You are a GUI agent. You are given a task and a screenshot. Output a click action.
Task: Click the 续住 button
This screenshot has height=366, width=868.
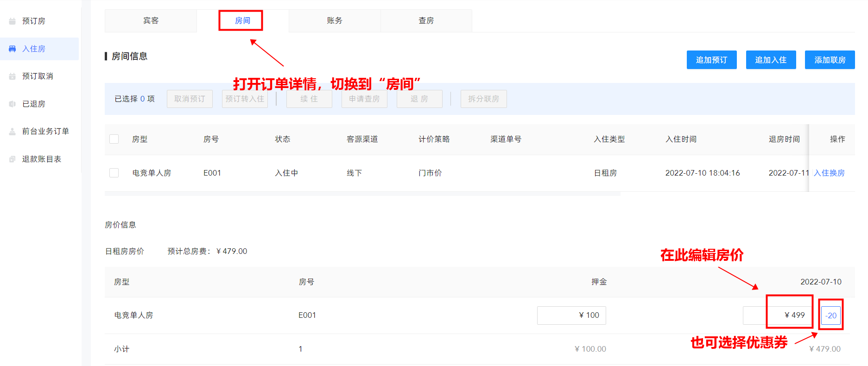(309, 99)
